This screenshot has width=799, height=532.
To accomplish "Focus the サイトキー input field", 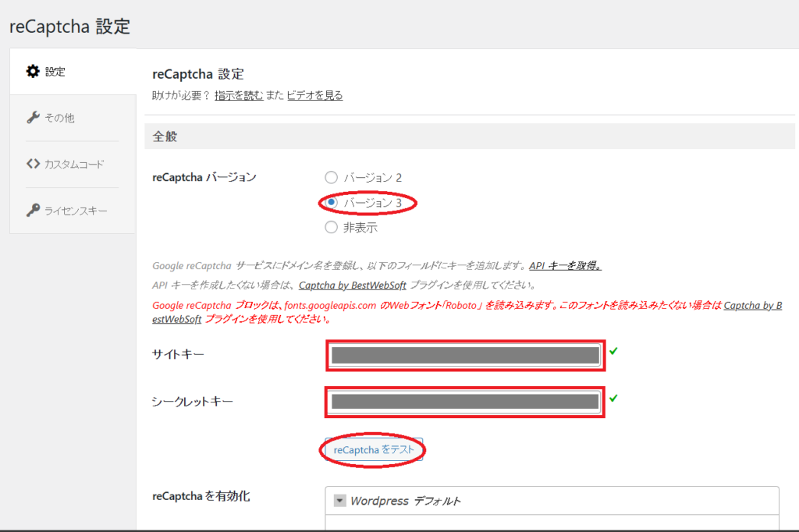I will tap(464, 356).
